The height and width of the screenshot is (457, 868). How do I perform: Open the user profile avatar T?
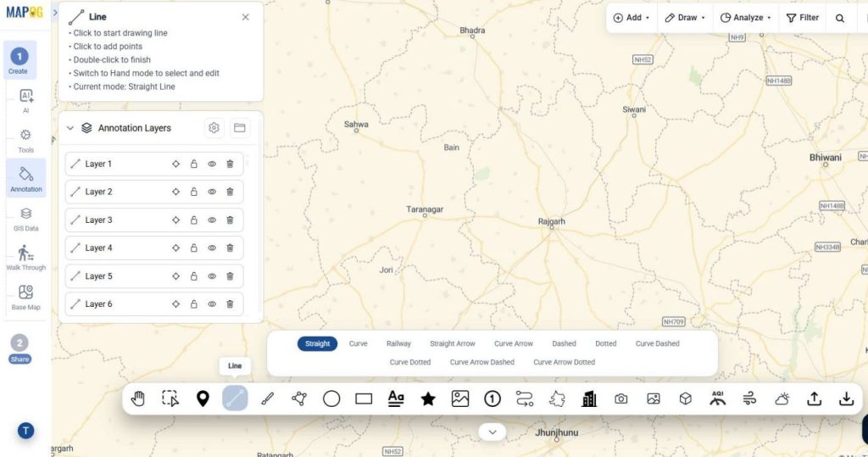pyautogui.click(x=25, y=431)
